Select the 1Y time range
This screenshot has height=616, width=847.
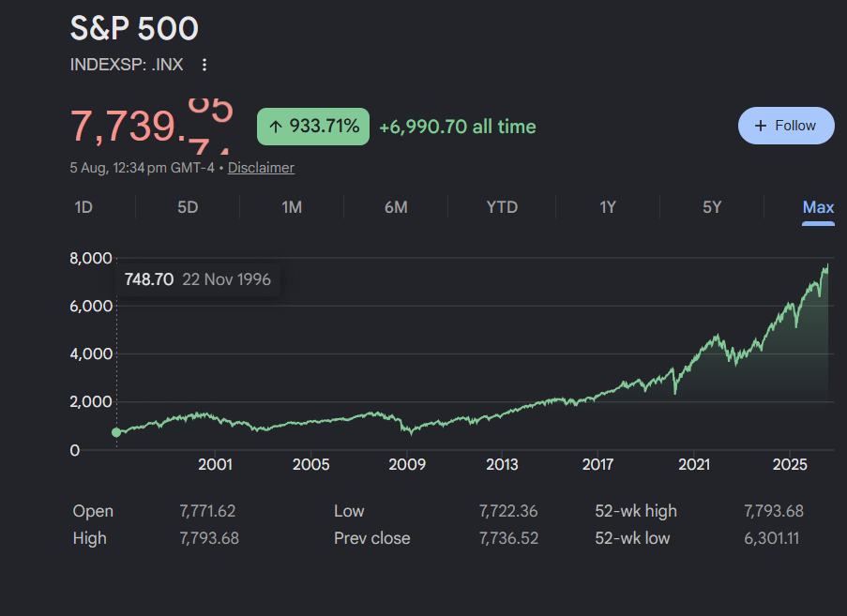(608, 207)
